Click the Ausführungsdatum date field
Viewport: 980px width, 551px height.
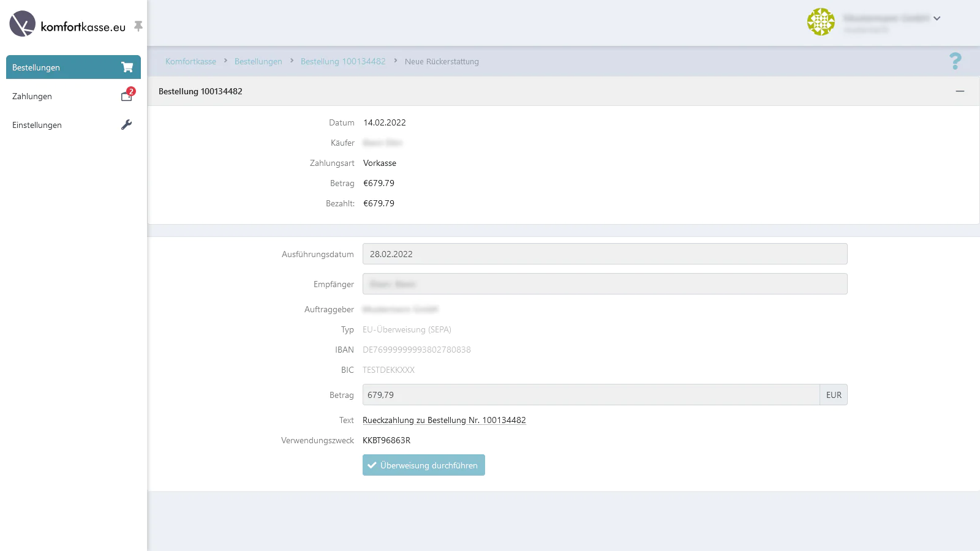click(x=605, y=254)
